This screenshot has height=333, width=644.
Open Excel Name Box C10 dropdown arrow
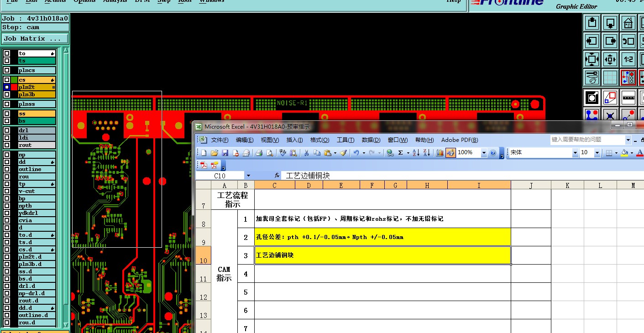(248, 176)
